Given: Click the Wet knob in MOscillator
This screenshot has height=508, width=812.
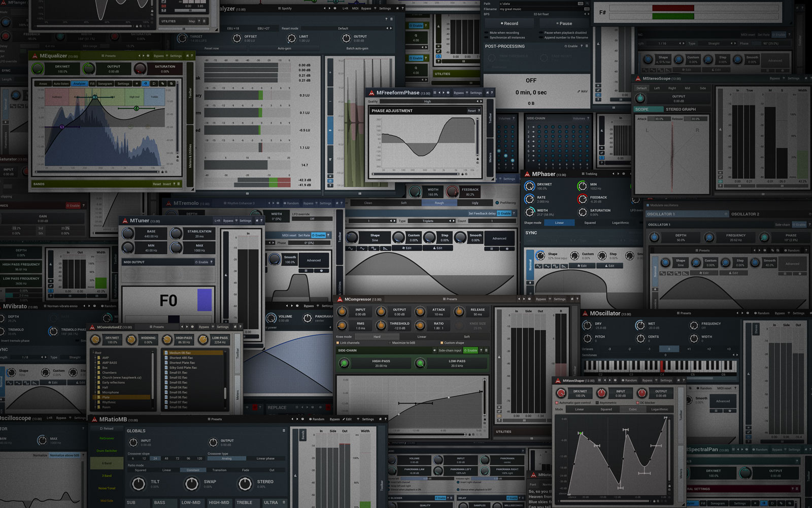Looking at the screenshot, I should pyautogui.click(x=639, y=325).
